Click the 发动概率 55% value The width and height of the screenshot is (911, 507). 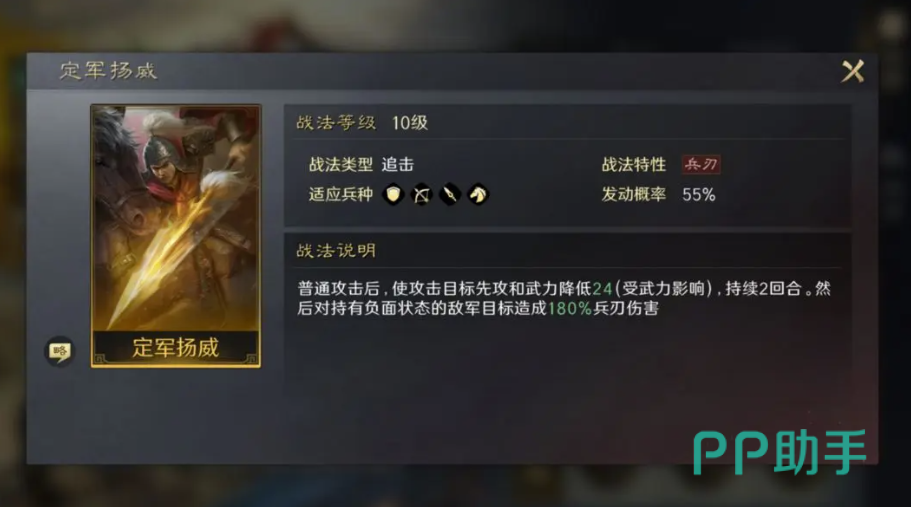coord(698,195)
